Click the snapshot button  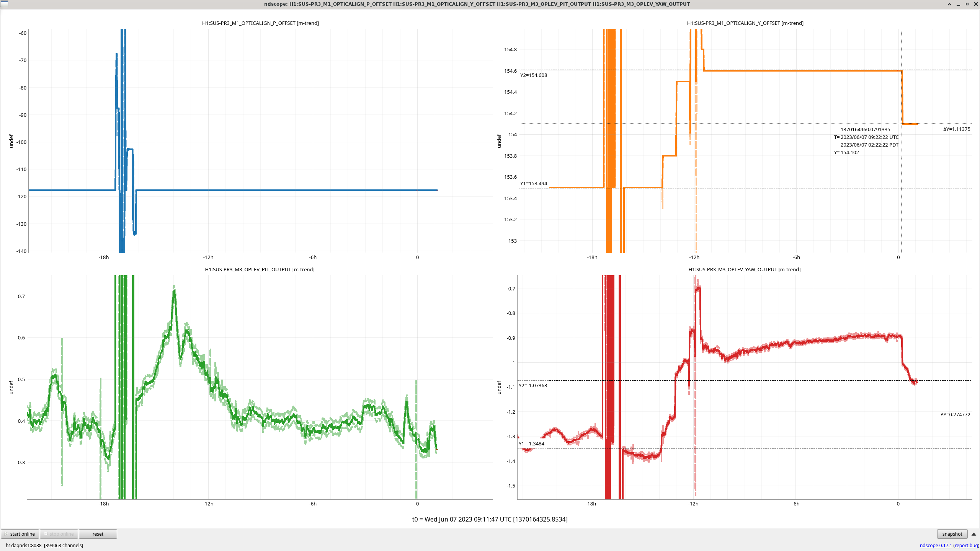click(952, 534)
